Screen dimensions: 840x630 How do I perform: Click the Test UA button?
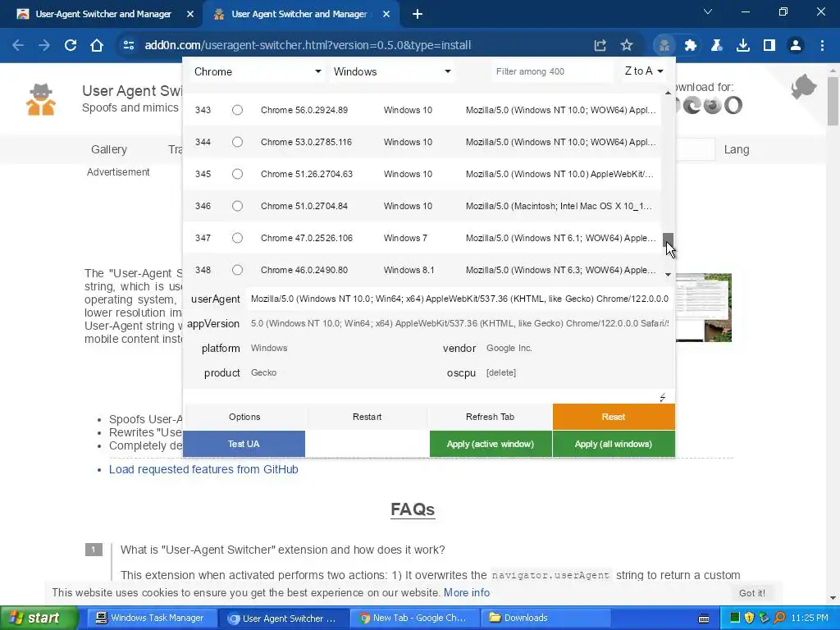click(244, 444)
